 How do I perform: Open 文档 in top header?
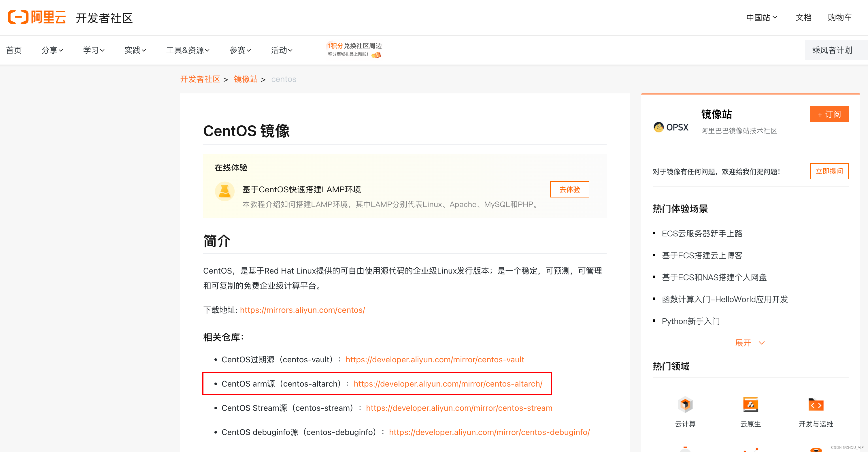pos(804,18)
